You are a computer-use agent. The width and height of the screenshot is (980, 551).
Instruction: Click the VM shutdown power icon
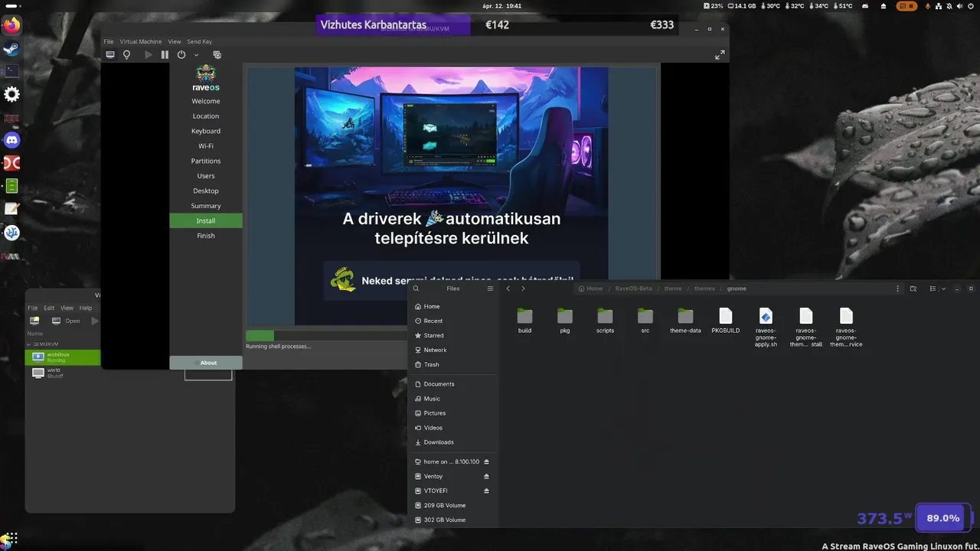181,55
